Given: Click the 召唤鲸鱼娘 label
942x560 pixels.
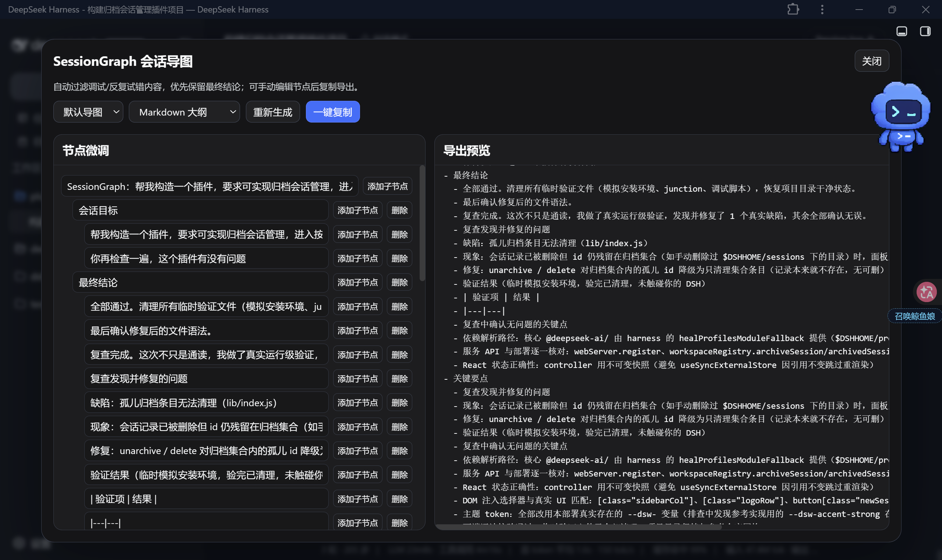Looking at the screenshot, I should [914, 316].
